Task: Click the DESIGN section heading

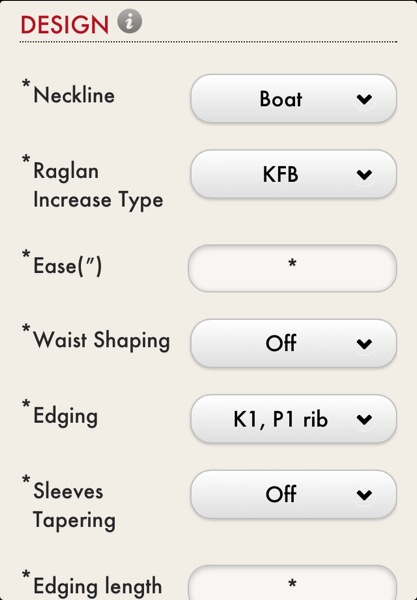Action: tap(64, 25)
